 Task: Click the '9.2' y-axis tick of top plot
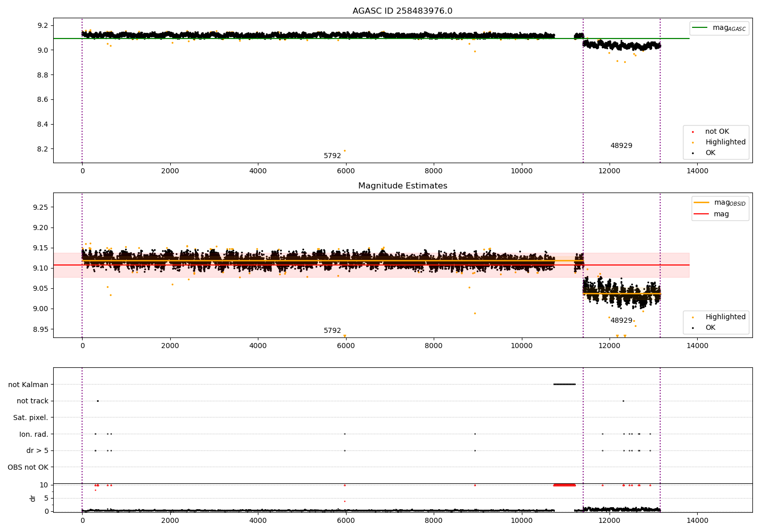tap(43, 26)
